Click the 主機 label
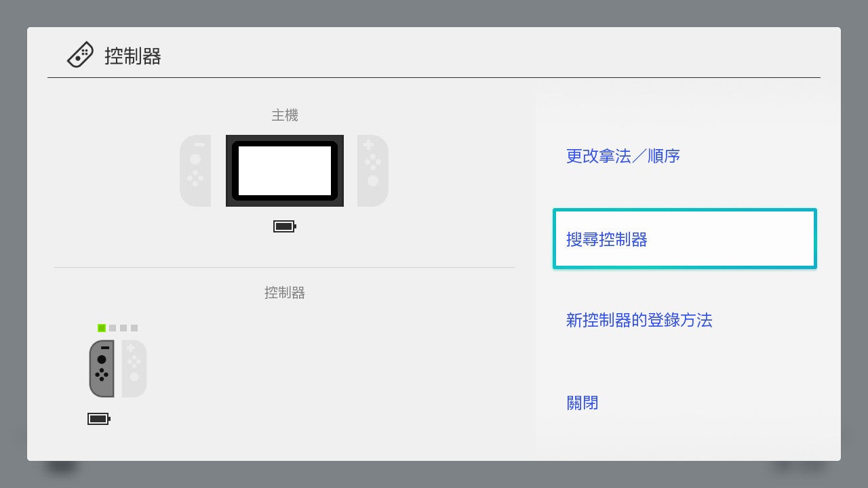The width and height of the screenshot is (868, 488). 285,115
